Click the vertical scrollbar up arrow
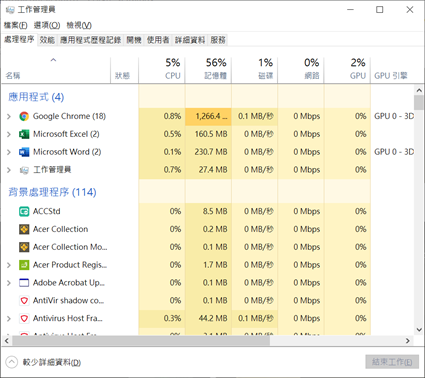425x378 pixels. [419, 90]
